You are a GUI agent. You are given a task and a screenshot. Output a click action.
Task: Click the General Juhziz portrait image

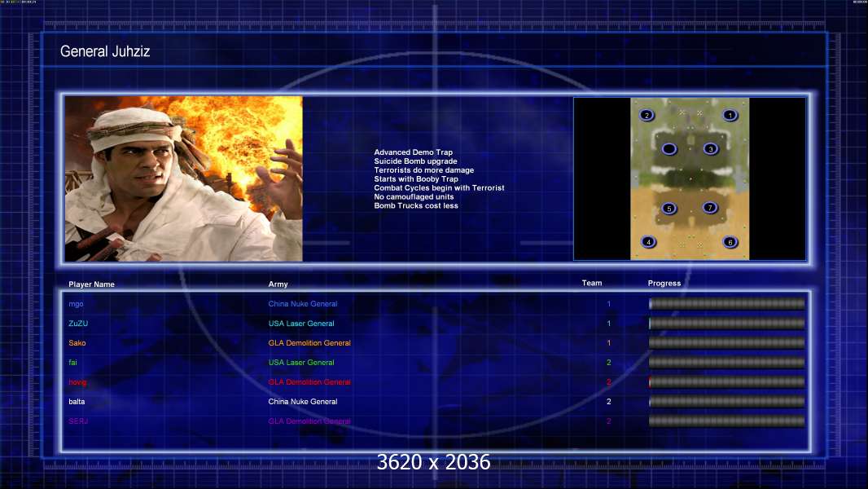point(184,178)
